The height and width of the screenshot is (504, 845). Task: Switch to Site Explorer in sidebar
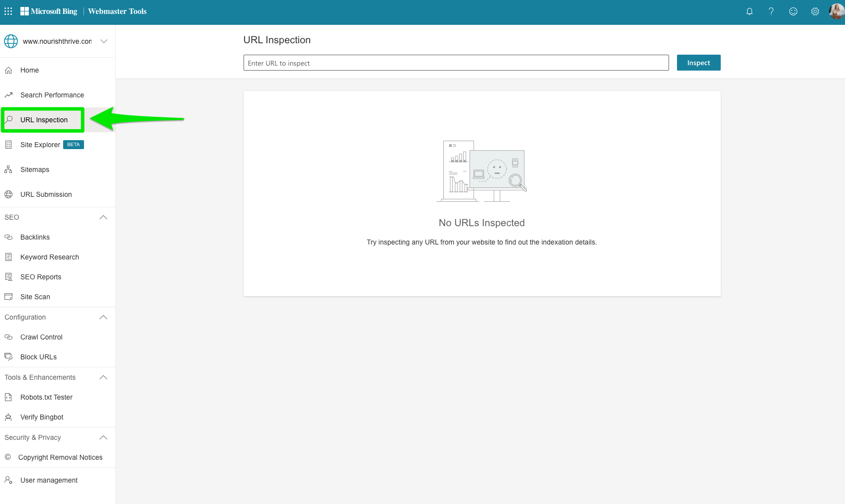pos(40,145)
